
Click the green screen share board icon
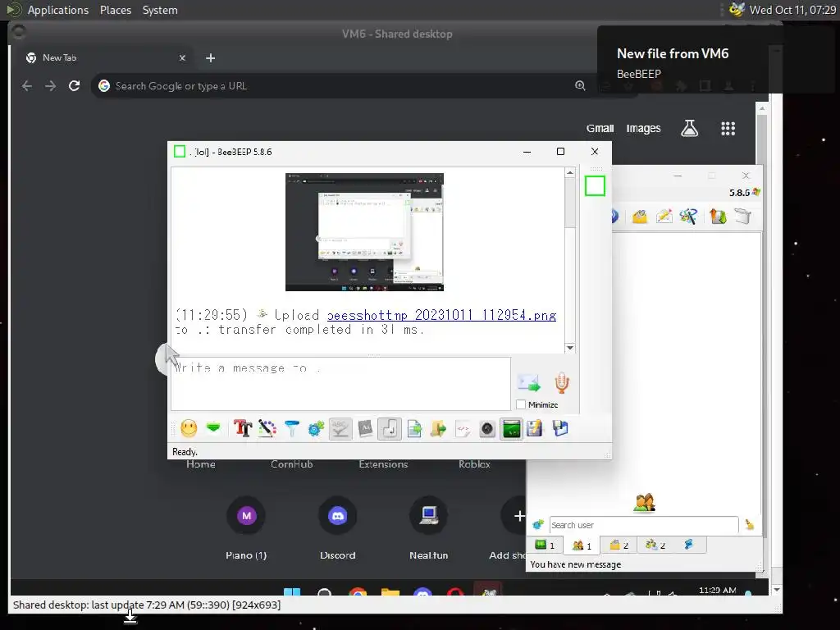coord(512,428)
